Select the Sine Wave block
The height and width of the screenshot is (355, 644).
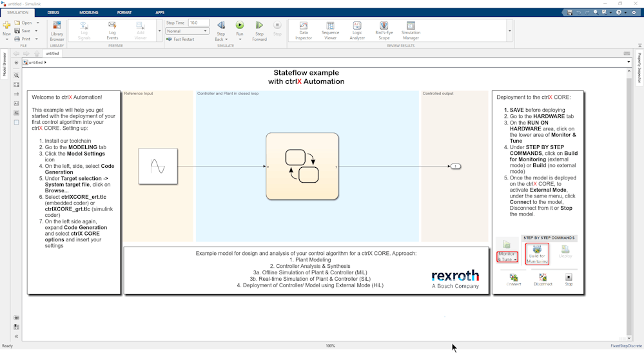click(x=158, y=166)
